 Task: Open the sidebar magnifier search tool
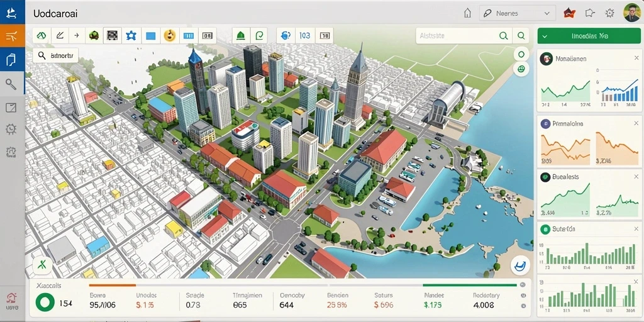[11, 84]
